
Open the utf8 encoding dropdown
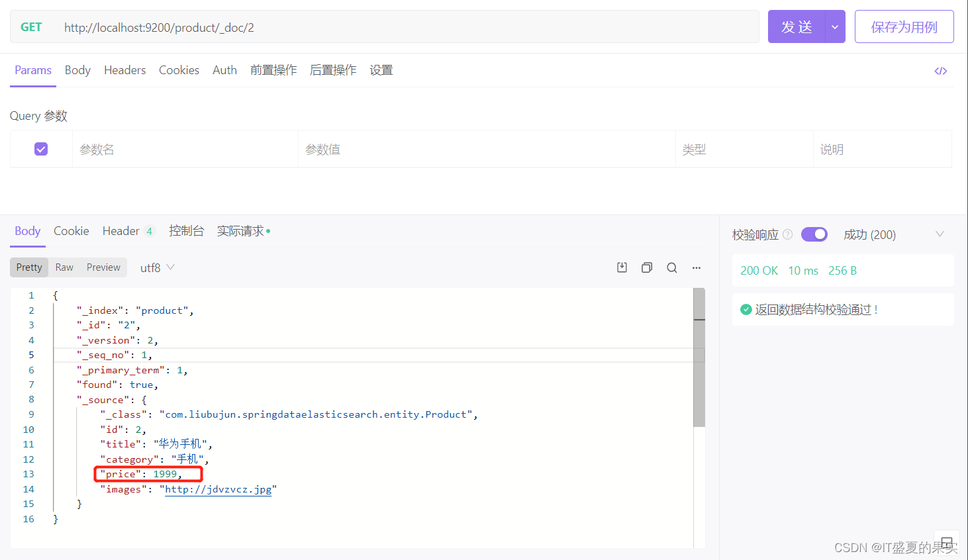(157, 267)
